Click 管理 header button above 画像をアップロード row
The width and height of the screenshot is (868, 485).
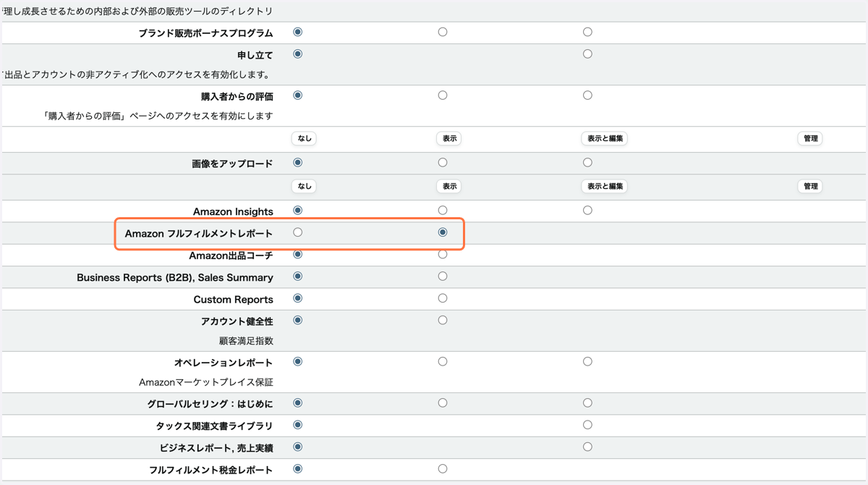(810, 138)
